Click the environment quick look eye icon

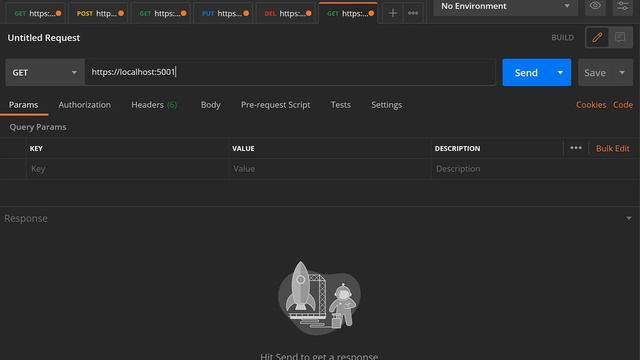click(595, 6)
